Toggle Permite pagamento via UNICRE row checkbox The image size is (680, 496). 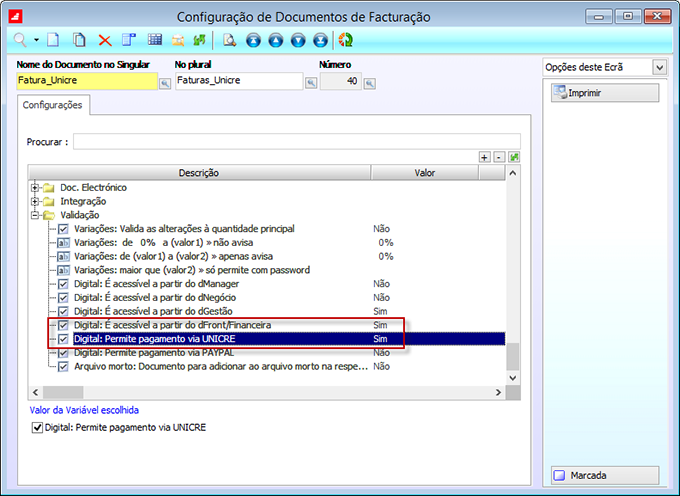pyautogui.click(x=63, y=339)
